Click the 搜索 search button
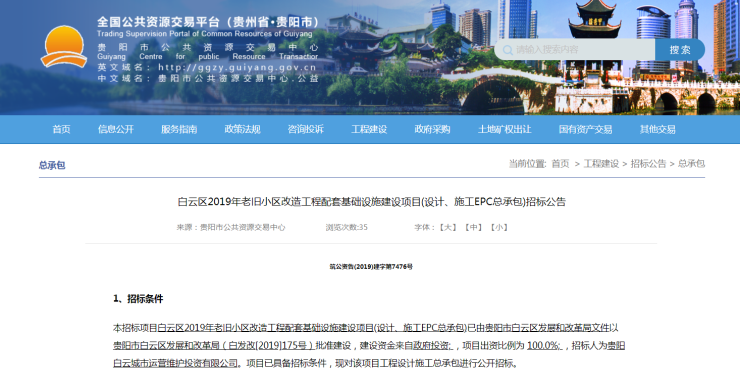Image resolution: width=740 pixels, height=380 pixels. (680, 50)
